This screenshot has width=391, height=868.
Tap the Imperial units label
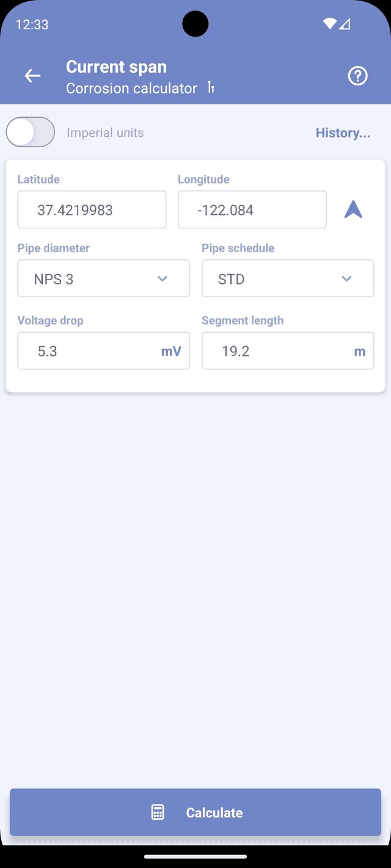pos(105,133)
